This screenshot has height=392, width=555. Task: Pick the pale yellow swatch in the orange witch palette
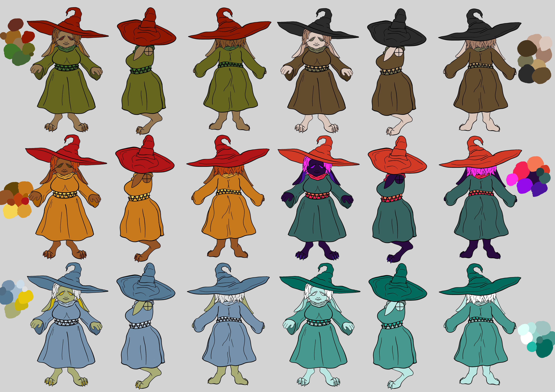click(x=10, y=211)
